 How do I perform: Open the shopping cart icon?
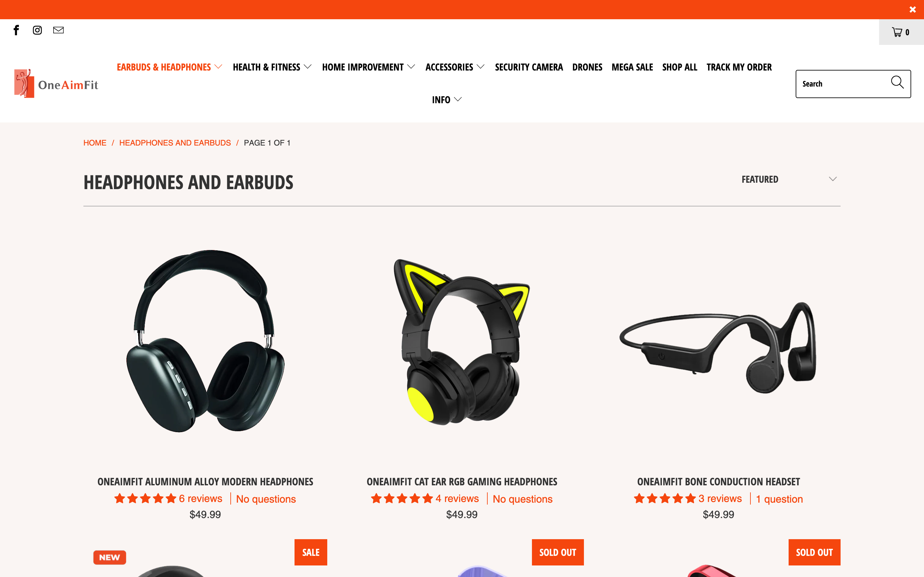(901, 32)
